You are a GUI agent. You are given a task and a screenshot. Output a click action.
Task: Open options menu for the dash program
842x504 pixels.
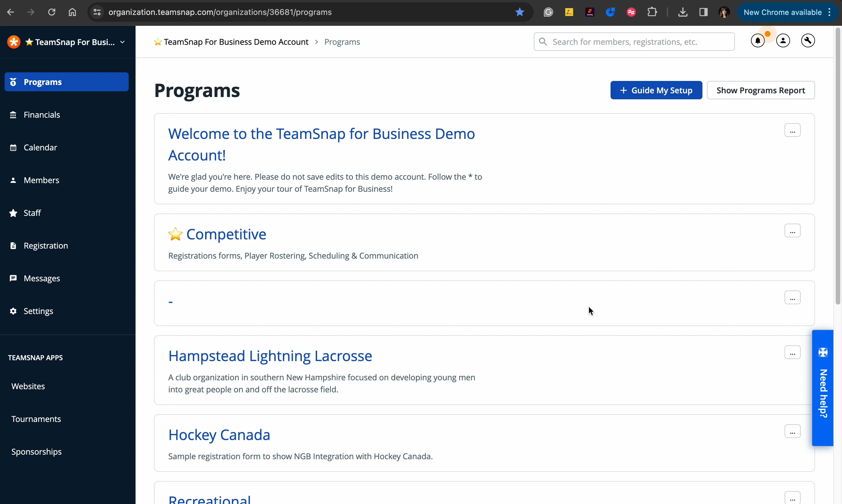(792, 298)
